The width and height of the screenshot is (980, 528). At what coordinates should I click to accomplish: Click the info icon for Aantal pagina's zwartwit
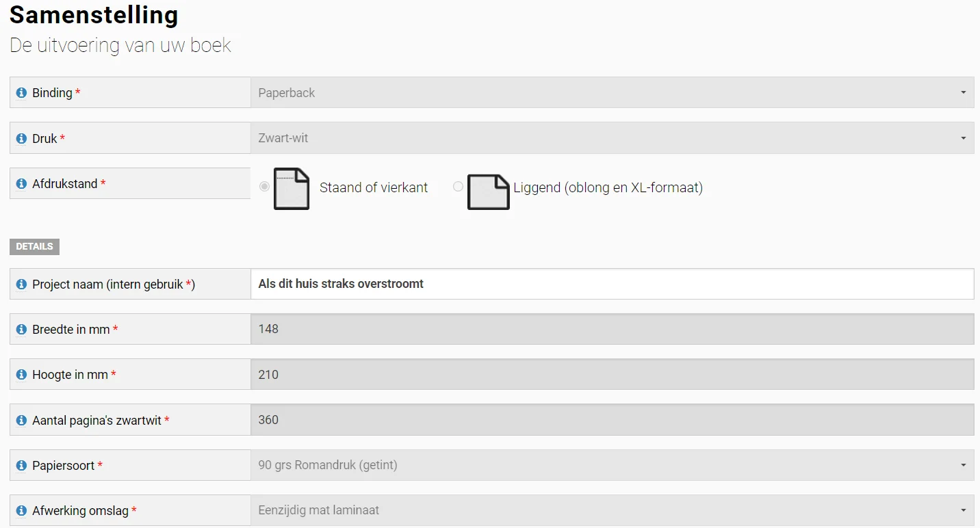click(21, 421)
